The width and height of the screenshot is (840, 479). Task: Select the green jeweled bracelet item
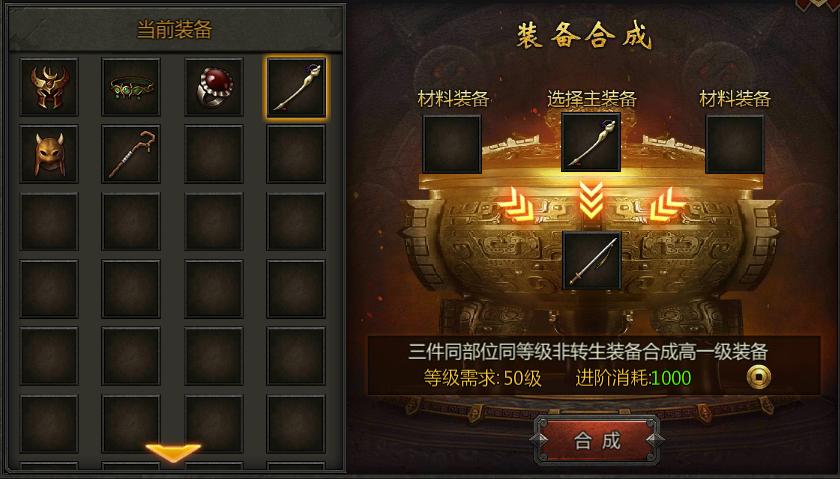click(131, 87)
